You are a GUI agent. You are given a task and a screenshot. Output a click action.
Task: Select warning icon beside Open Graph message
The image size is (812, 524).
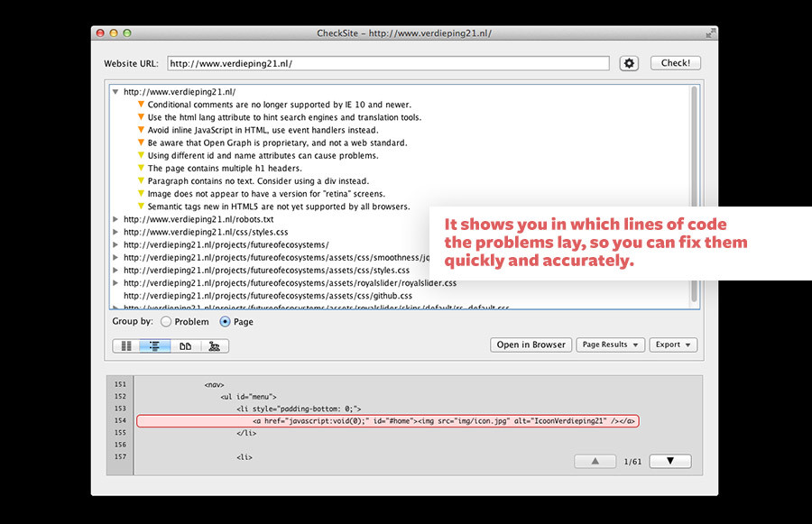(141, 142)
